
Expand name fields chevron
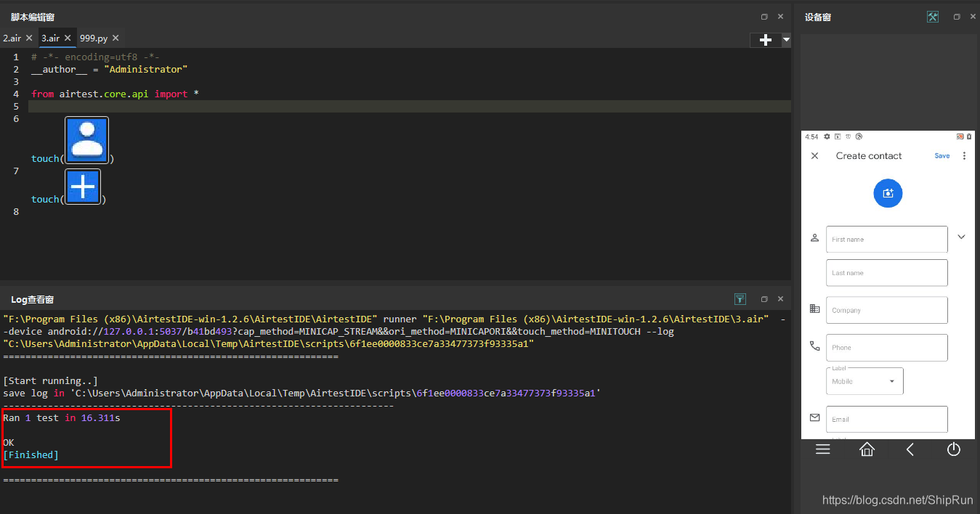(961, 237)
